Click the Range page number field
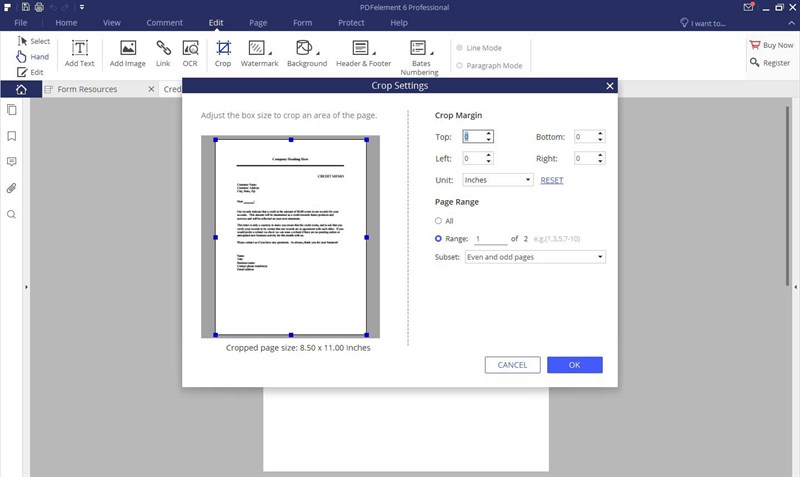The image size is (800, 477). 490,239
